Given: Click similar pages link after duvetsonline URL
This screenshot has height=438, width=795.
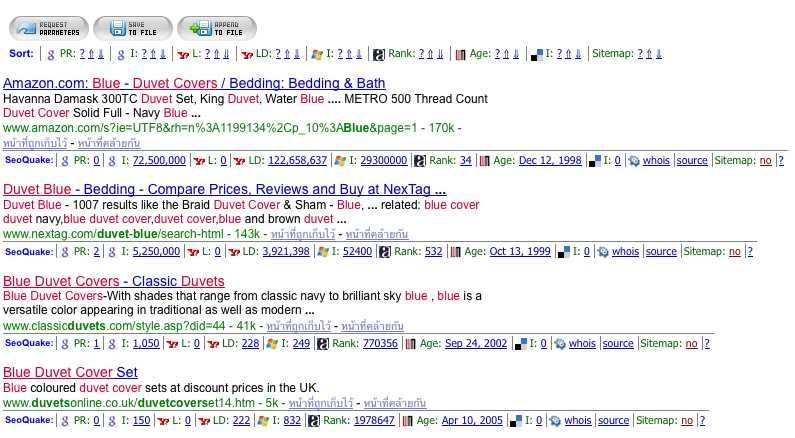Looking at the screenshot, I should tap(395, 404).
